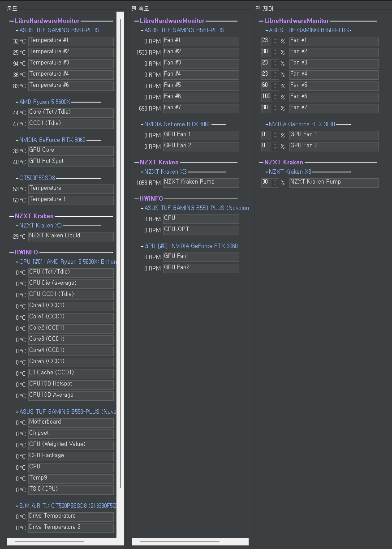Click the HWiNFO GPU Fan2 name field

coord(201,268)
